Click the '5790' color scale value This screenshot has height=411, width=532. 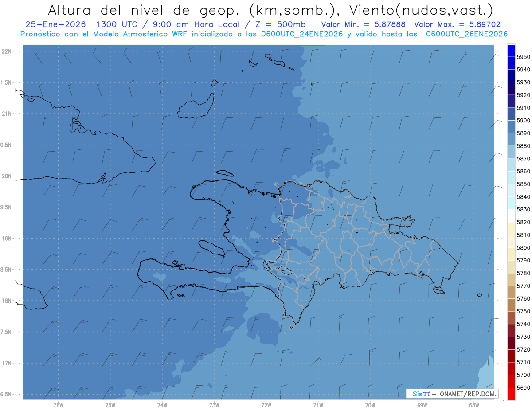click(x=523, y=260)
